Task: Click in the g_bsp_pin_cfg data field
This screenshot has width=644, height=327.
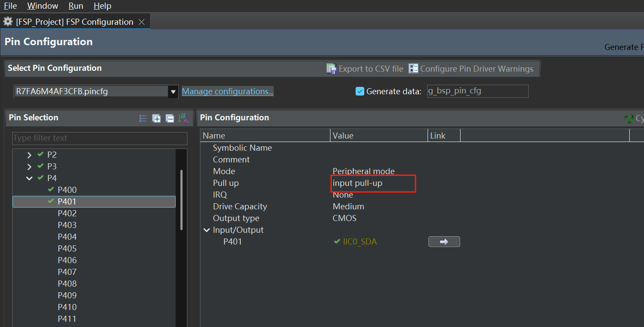Action: (478, 91)
